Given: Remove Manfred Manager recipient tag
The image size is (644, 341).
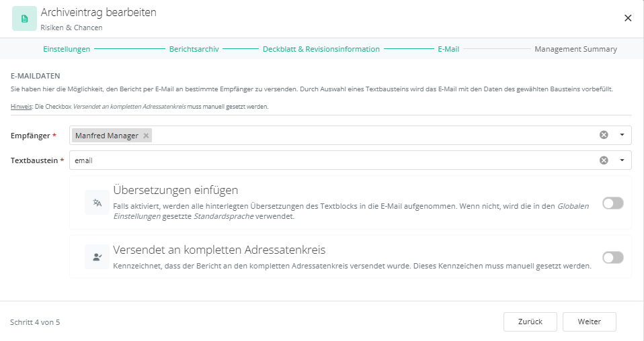Looking at the screenshot, I should [x=146, y=136].
